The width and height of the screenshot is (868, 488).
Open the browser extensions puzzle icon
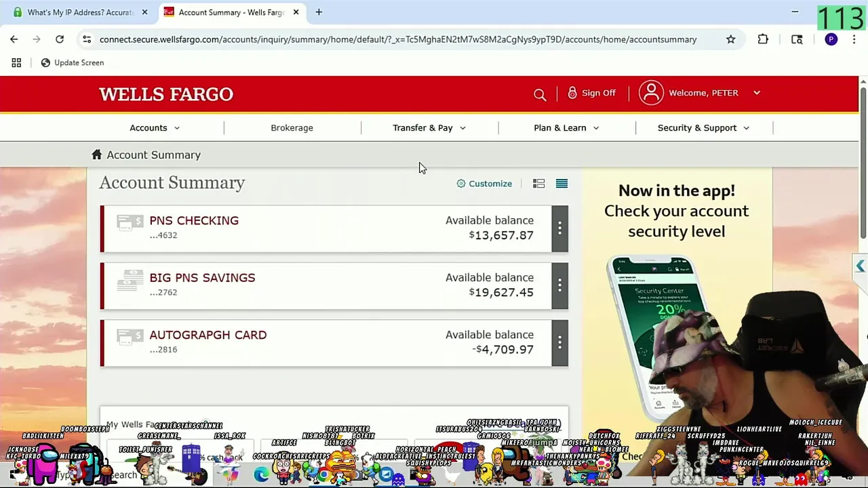[x=763, y=39]
